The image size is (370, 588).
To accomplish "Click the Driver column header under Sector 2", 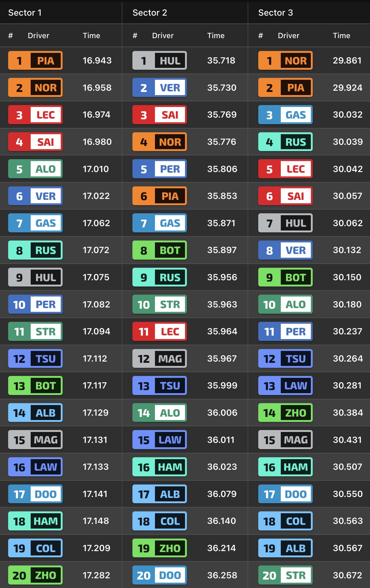I will [163, 36].
